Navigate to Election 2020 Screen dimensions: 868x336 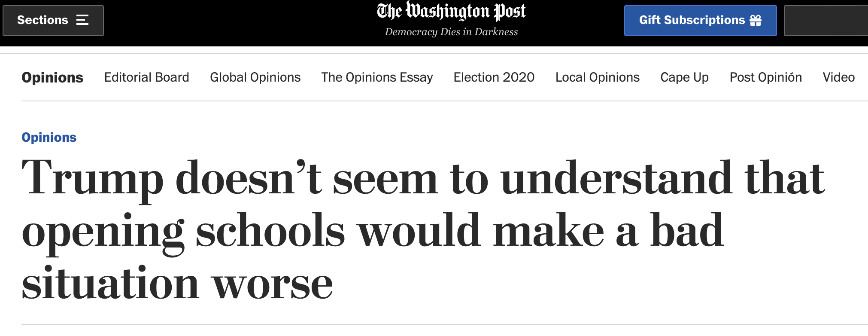pyautogui.click(x=494, y=77)
